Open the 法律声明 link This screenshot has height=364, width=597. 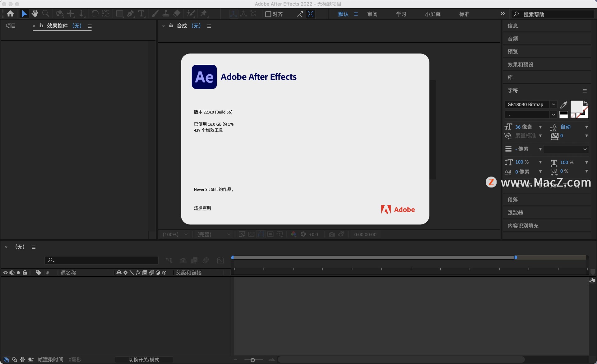coord(202,208)
